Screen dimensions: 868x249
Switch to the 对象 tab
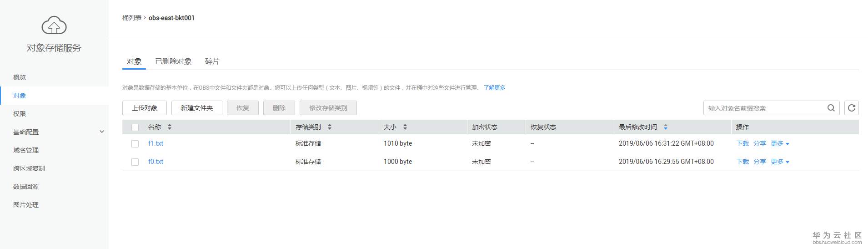point(134,61)
